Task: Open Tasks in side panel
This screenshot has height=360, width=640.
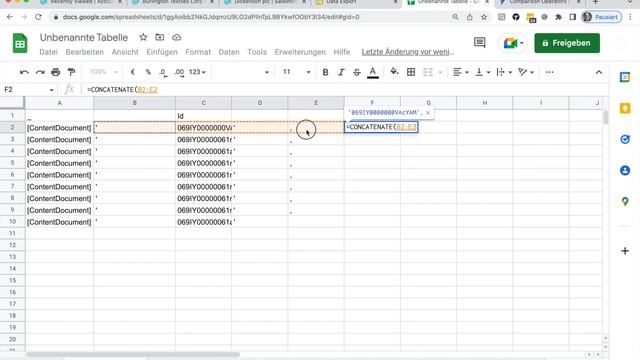Action: pos(625,139)
